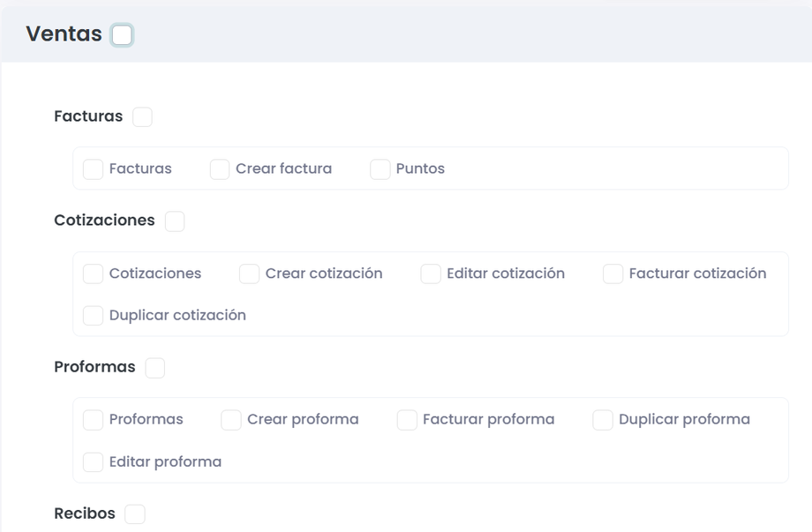
Task: Check the Cotizaciones permission checkbox inside the box
Action: [93, 274]
